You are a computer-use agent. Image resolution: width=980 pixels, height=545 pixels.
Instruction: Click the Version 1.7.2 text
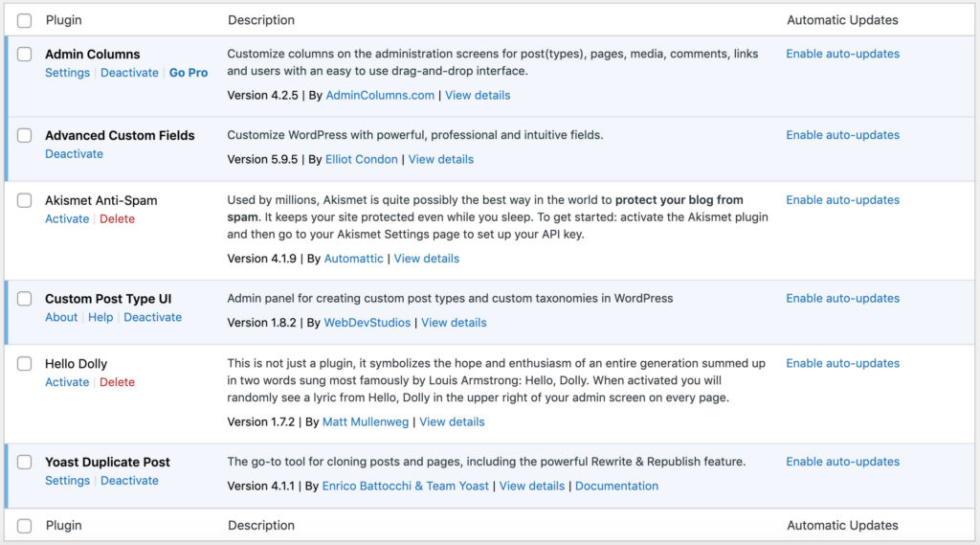pyautogui.click(x=260, y=422)
